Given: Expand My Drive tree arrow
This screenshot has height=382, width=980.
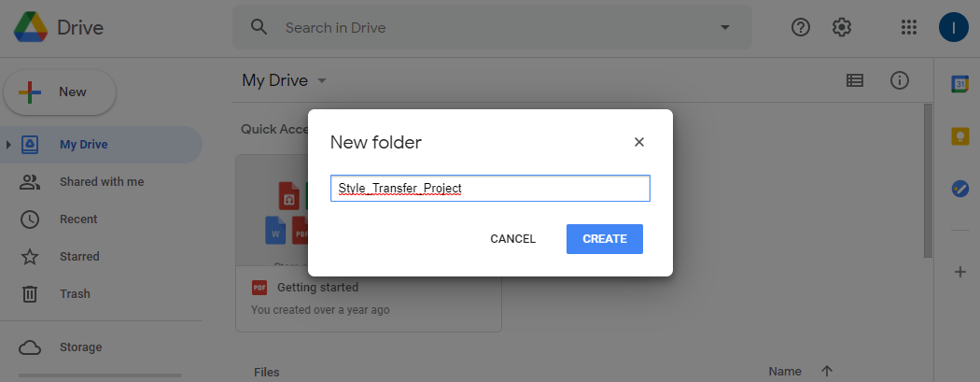Looking at the screenshot, I should point(8,145).
